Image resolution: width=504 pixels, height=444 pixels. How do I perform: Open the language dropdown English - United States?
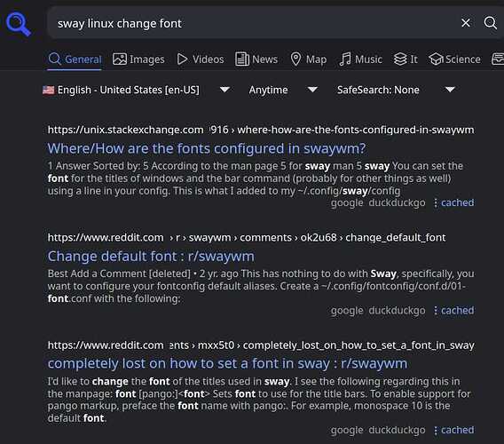(x=137, y=90)
